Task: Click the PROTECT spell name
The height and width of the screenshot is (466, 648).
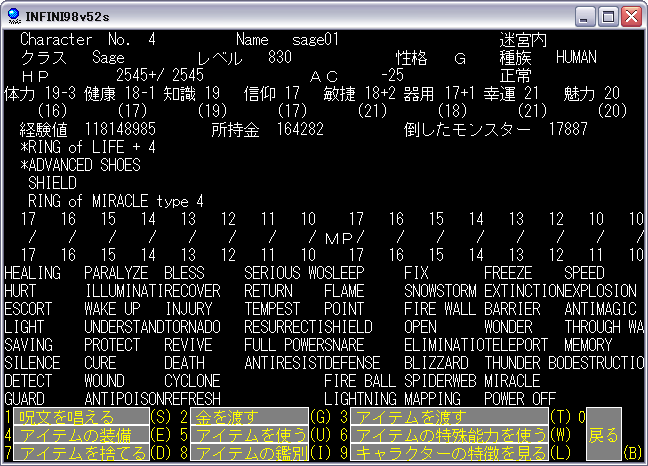Action: [112, 345]
